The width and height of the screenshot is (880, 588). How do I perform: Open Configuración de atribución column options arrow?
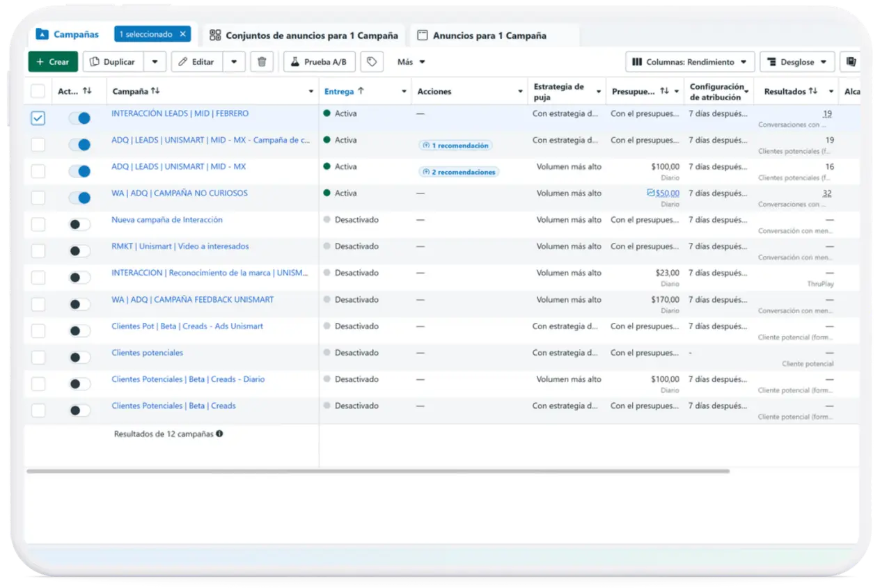click(x=746, y=92)
